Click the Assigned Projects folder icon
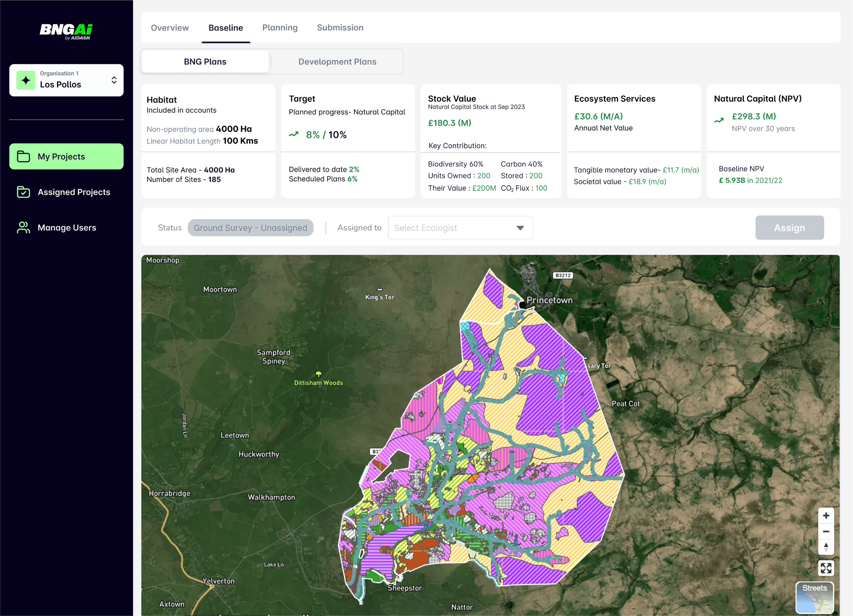 coord(23,192)
